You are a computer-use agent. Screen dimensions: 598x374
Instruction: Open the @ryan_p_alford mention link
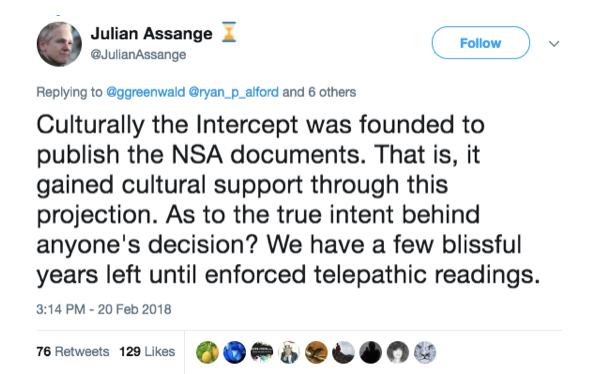[x=233, y=92]
